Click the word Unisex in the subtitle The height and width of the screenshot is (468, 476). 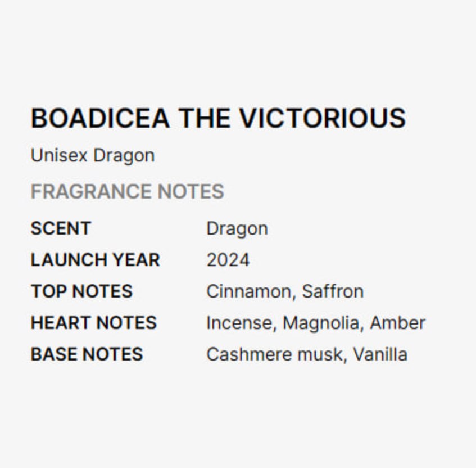coord(60,155)
